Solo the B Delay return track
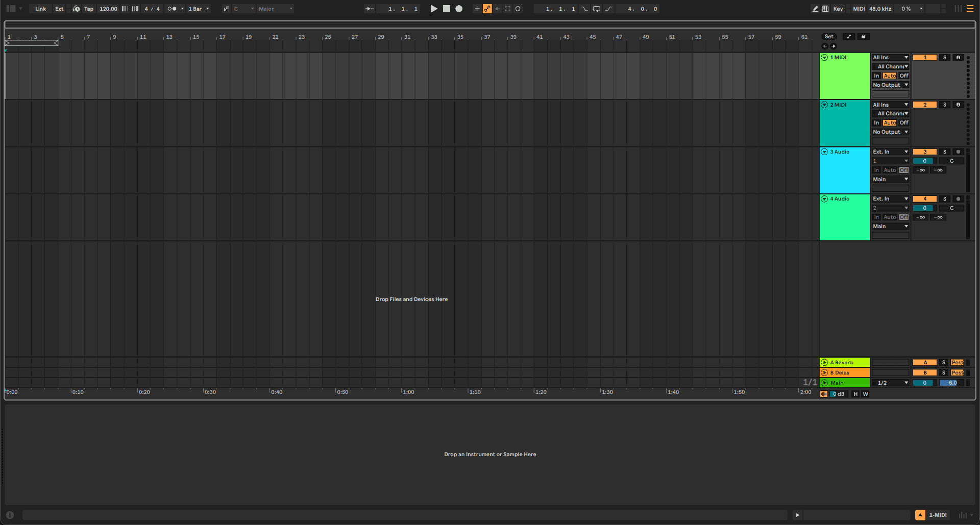The image size is (980, 525). (x=944, y=372)
